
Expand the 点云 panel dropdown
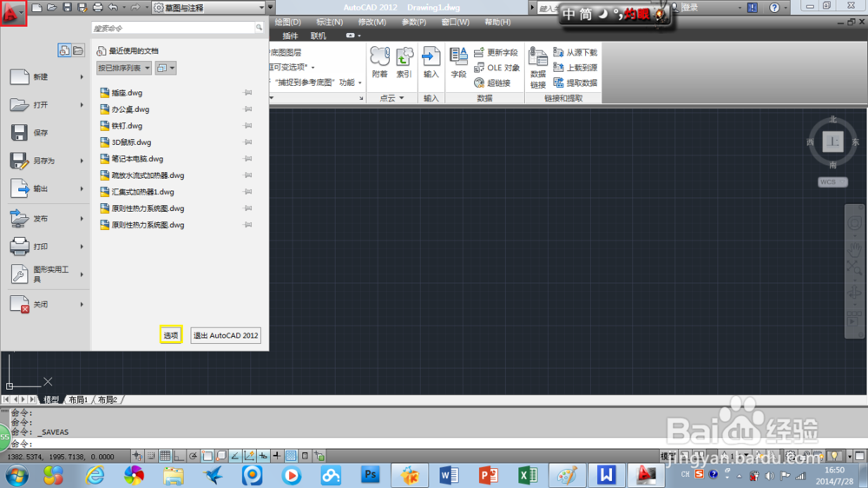pyautogui.click(x=391, y=98)
